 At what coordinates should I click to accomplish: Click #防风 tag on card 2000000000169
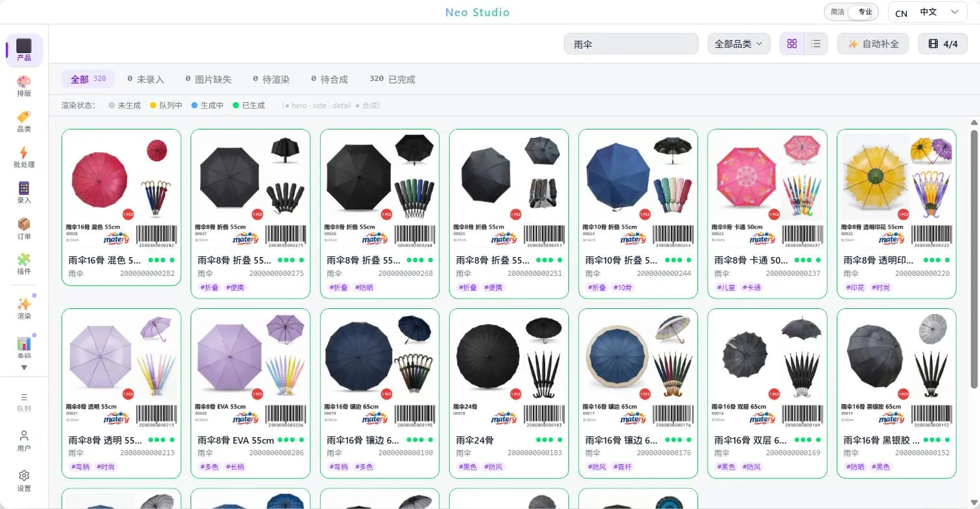pyautogui.click(x=752, y=467)
